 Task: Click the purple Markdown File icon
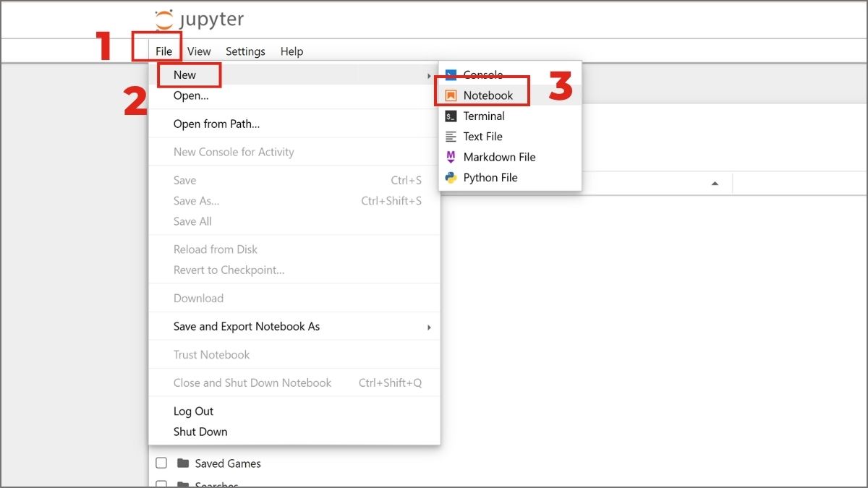451,157
